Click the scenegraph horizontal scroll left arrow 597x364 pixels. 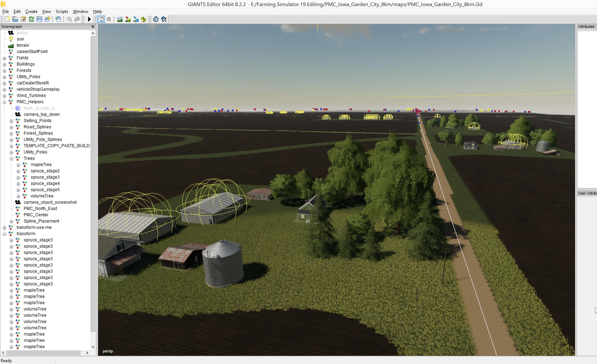click(x=3, y=353)
